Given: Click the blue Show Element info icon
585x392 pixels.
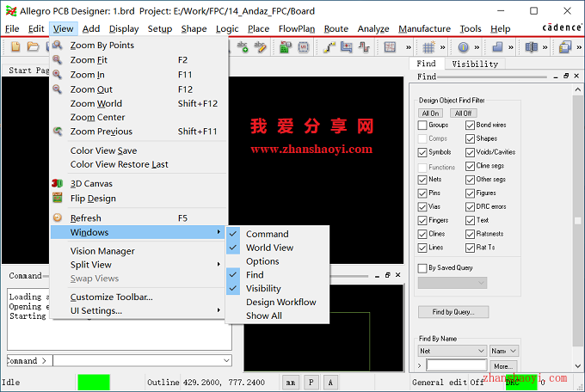Looking at the screenshot, I should point(463,47).
